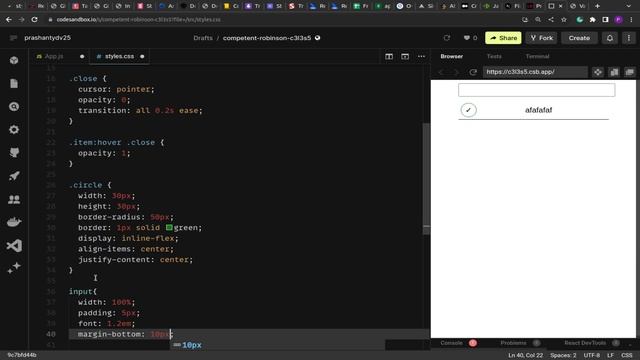Screen dimensions: 640x360
Task: Click the sandbox name competent-robinson-c3l3s5
Action: pos(267,38)
